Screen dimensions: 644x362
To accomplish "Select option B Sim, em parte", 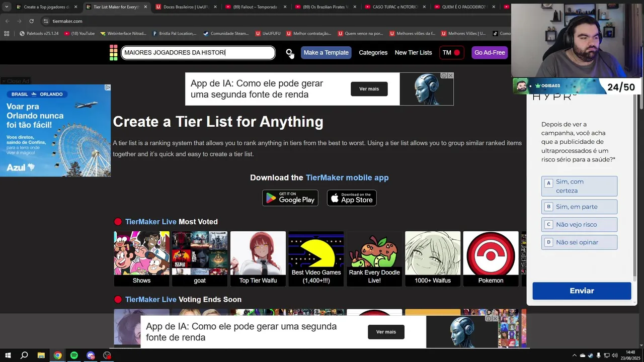I will click(579, 207).
